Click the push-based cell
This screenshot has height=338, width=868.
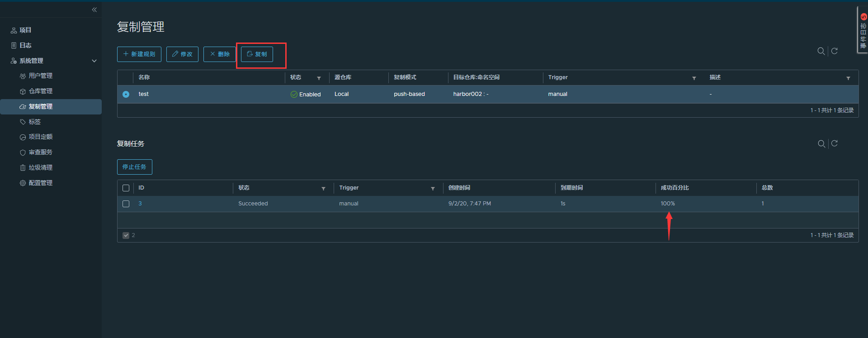click(x=409, y=94)
